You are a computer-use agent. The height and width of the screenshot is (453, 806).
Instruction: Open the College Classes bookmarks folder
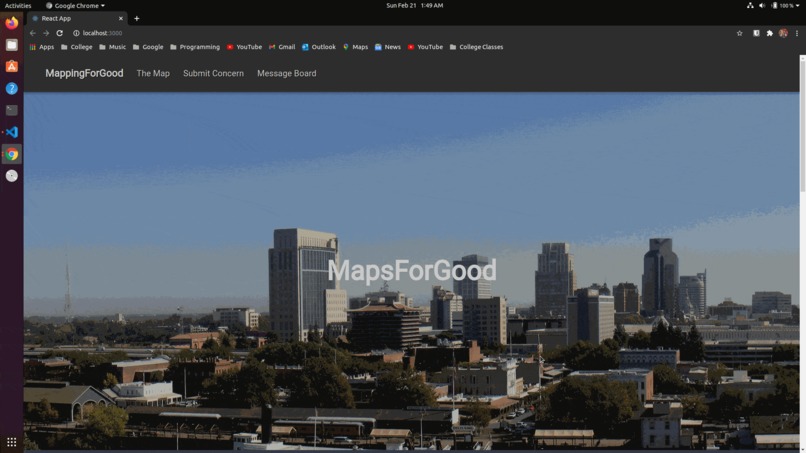(476, 47)
